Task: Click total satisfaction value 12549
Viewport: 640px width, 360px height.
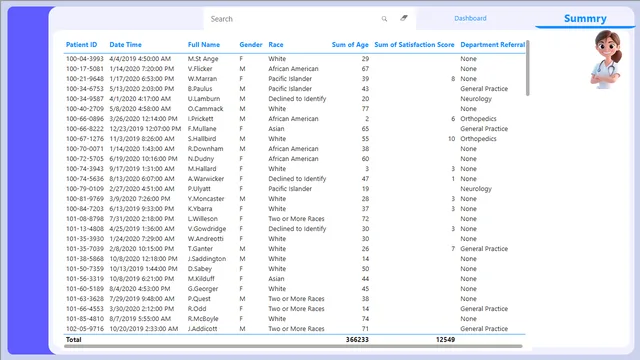Action: [445, 340]
